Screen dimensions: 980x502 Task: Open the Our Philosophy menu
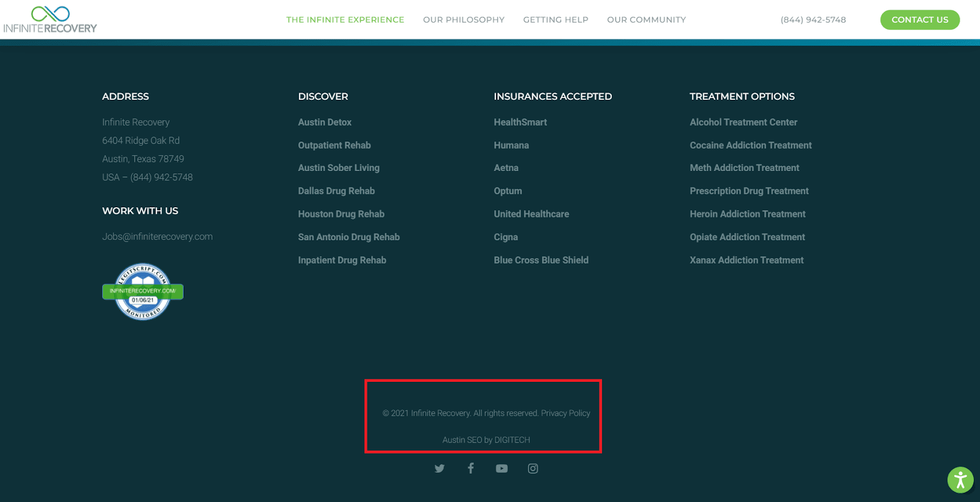coord(464,20)
